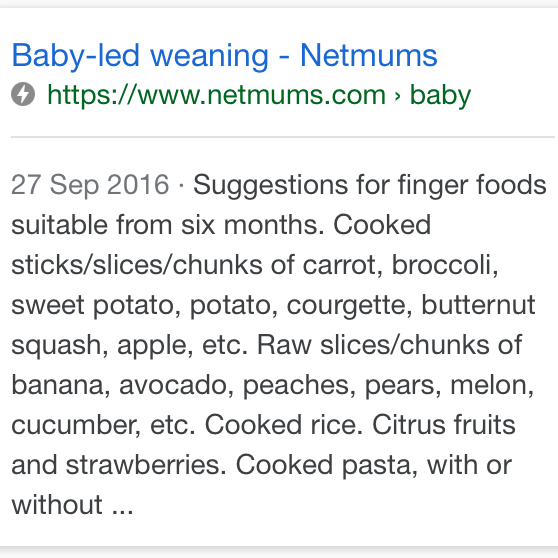Click the word 'Netmums' in the title
Image resolution: width=558 pixels, height=558 pixels.
369,55
